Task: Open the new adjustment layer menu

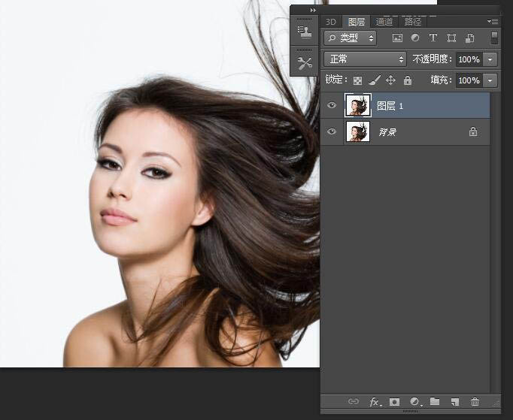Action: [x=414, y=402]
